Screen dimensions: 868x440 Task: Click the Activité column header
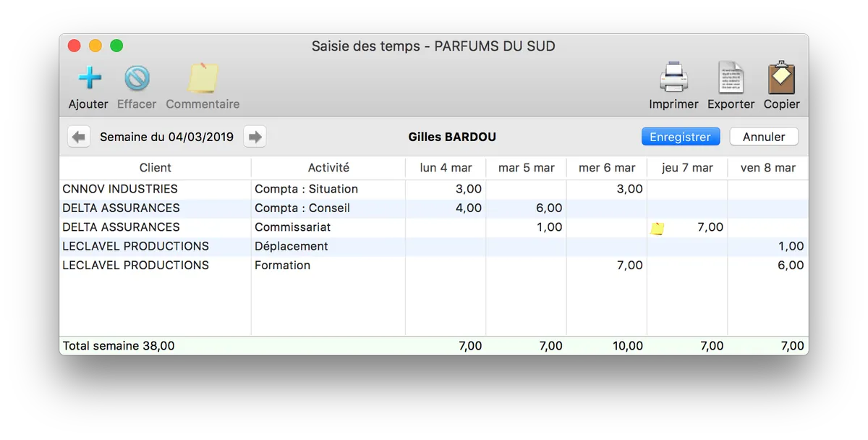click(x=328, y=168)
